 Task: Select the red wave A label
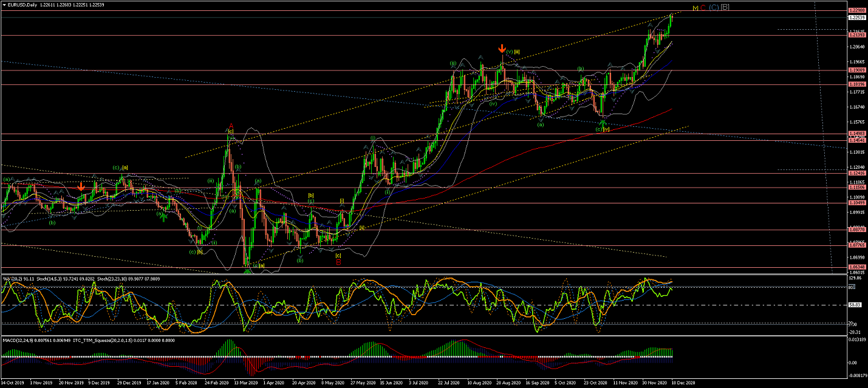(231, 126)
